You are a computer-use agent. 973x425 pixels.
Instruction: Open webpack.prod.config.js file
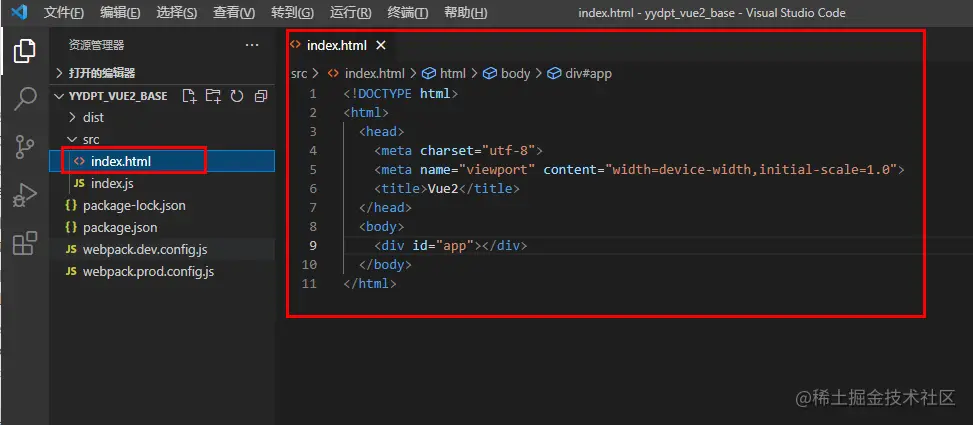coord(163,272)
